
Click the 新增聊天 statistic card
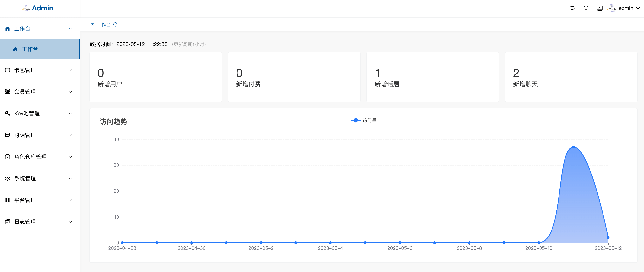click(571, 77)
